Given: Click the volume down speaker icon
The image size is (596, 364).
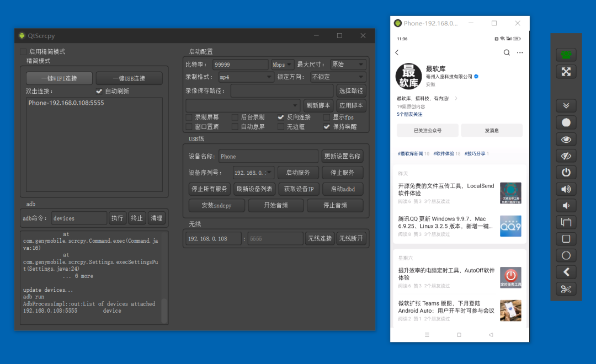Looking at the screenshot, I should [566, 206].
